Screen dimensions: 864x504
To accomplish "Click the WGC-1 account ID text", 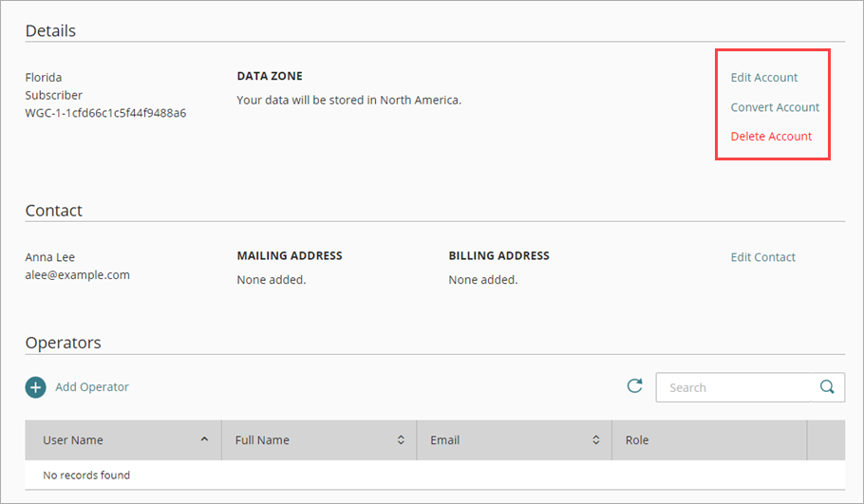I will [105, 113].
